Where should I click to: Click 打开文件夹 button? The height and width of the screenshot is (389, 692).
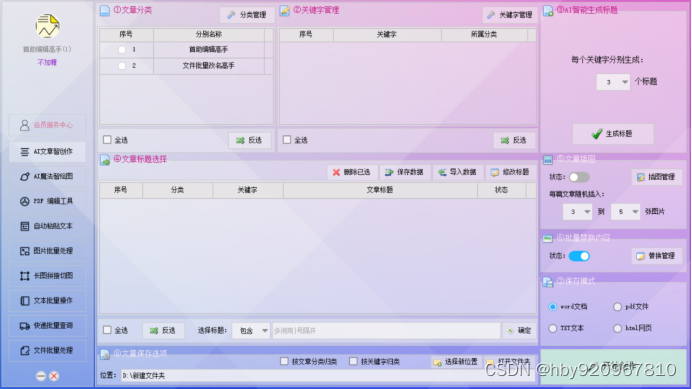click(509, 362)
